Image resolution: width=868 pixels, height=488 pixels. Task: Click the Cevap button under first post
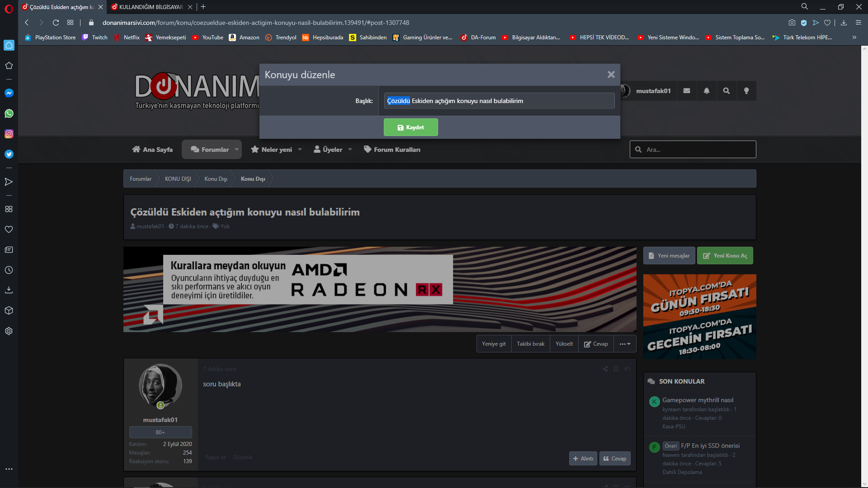click(615, 459)
